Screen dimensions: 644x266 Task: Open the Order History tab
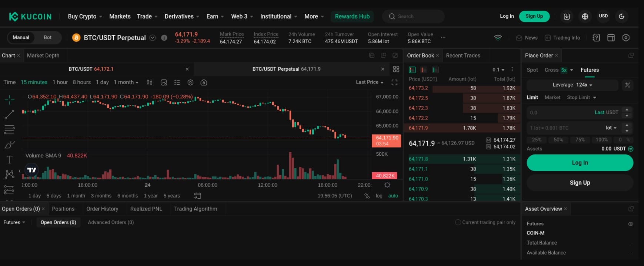pyautogui.click(x=102, y=209)
